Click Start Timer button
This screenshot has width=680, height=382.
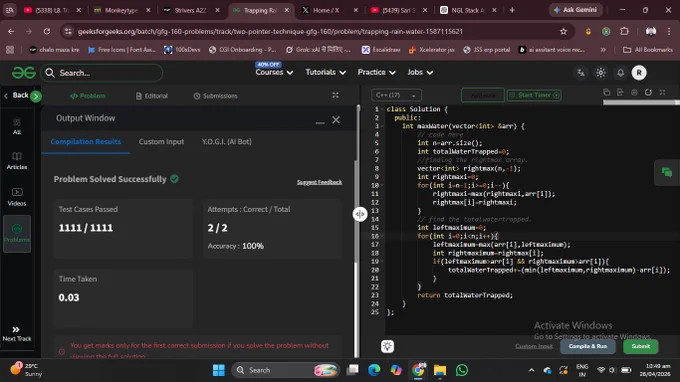pos(534,95)
